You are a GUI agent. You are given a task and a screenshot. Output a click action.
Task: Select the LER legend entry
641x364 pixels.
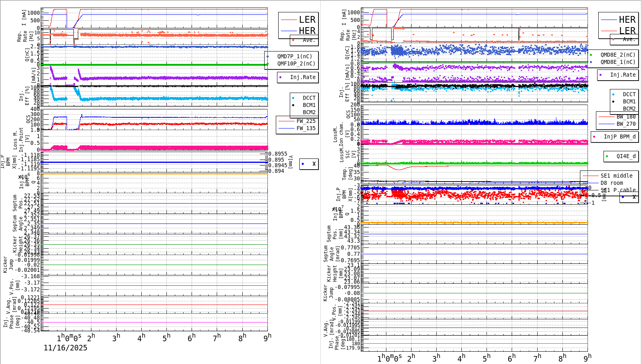click(307, 19)
